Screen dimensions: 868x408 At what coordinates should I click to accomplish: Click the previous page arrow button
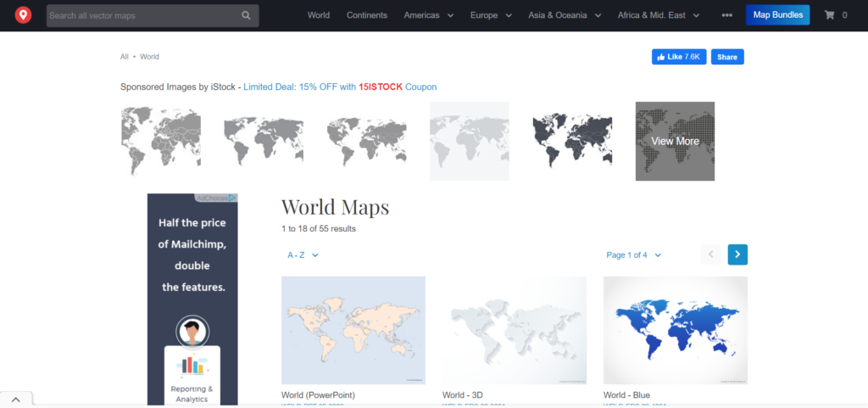pyautogui.click(x=711, y=254)
